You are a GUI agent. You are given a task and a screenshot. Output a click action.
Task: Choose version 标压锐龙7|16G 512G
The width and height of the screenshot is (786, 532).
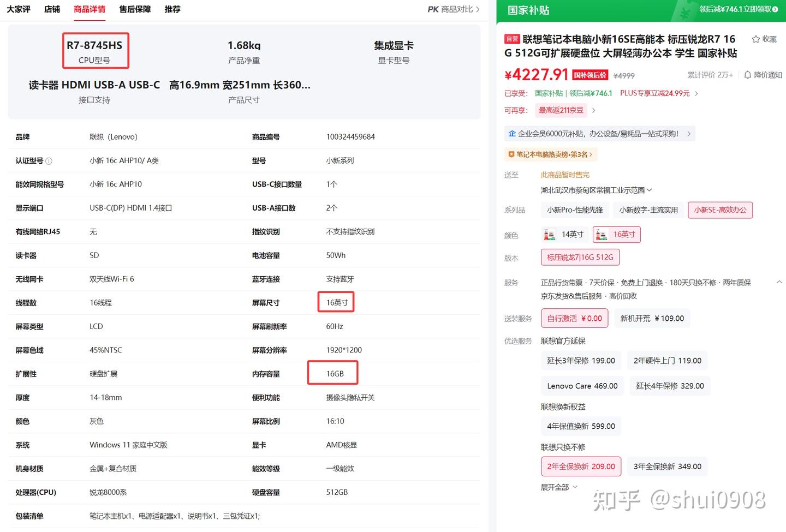580,257
